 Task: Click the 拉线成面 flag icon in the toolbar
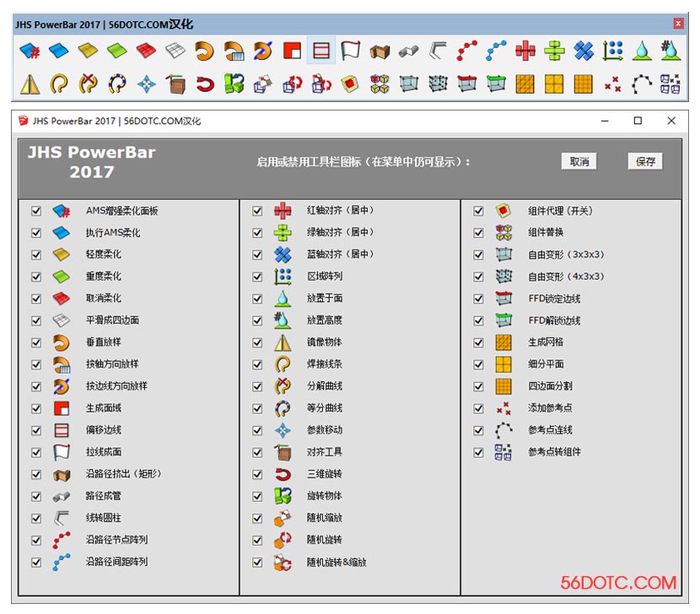350,51
